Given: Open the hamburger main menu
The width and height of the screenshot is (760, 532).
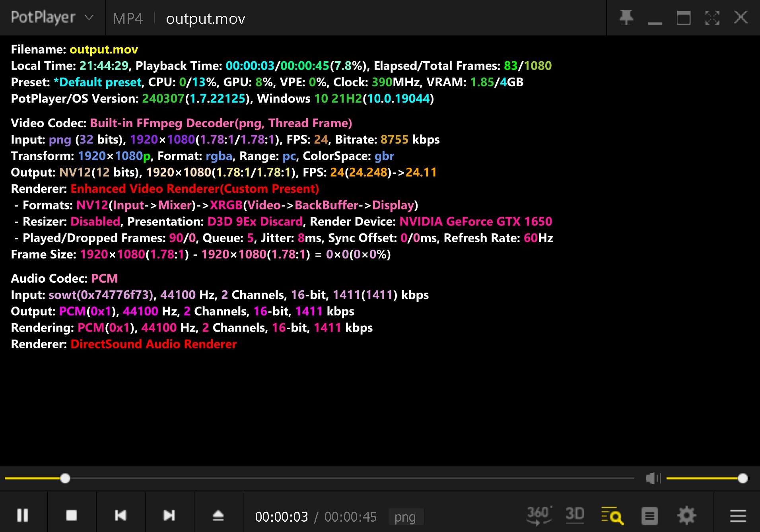Looking at the screenshot, I should (x=738, y=516).
